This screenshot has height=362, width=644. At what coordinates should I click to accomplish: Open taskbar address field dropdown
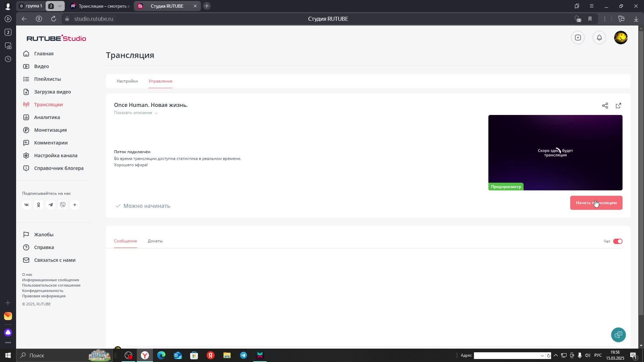(x=542, y=356)
